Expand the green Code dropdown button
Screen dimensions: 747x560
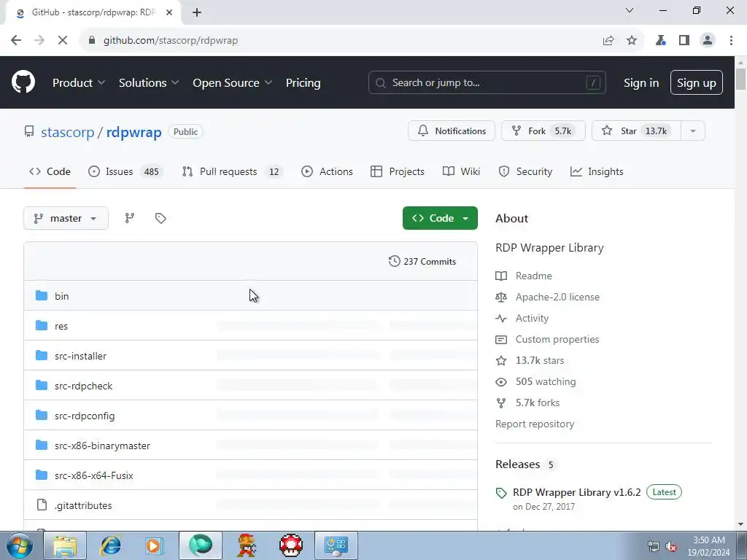(x=440, y=218)
